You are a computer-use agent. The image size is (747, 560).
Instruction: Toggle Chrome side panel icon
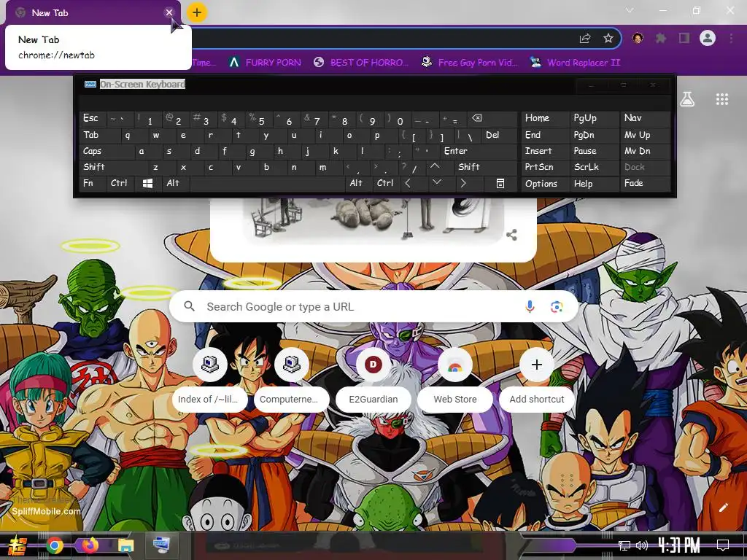[684, 38]
